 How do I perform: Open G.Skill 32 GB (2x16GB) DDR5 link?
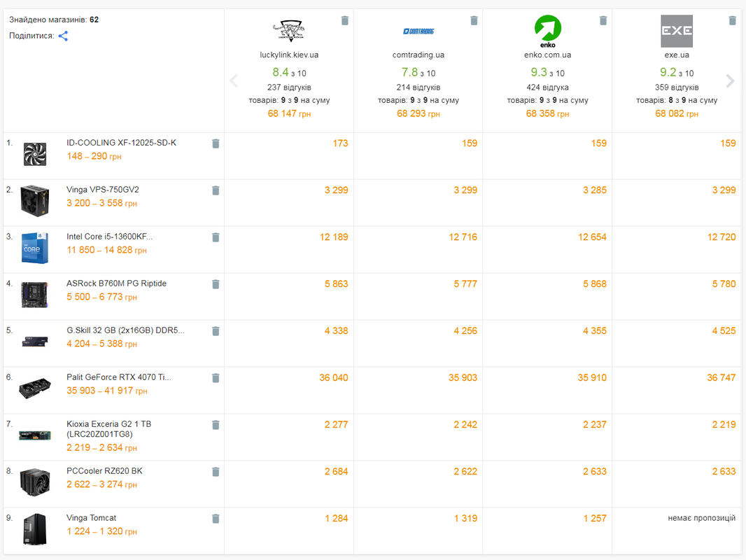tap(125, 330)
